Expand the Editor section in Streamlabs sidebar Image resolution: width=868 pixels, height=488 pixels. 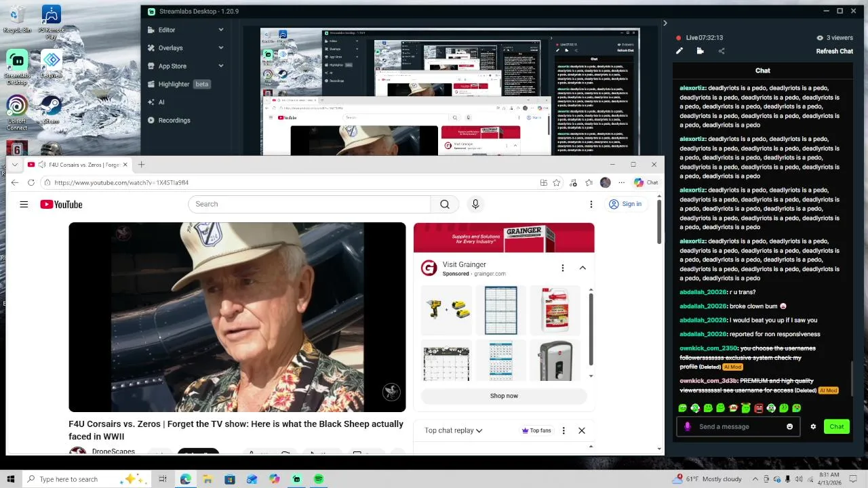coord(220,30)
